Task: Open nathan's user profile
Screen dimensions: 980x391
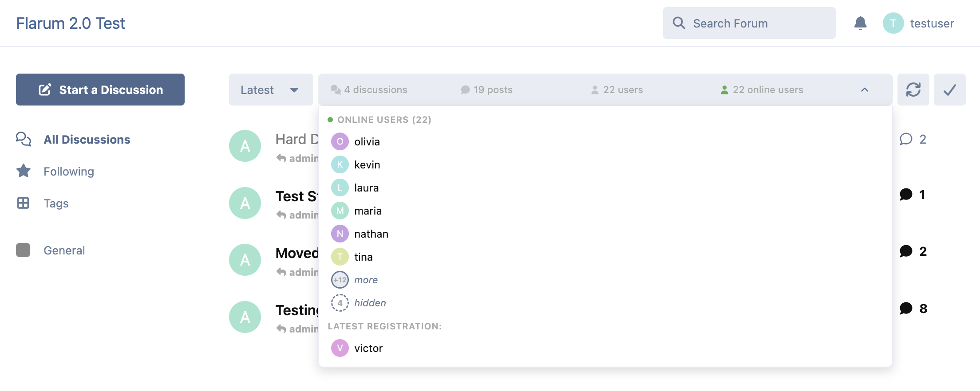Action: coord(371,234)
